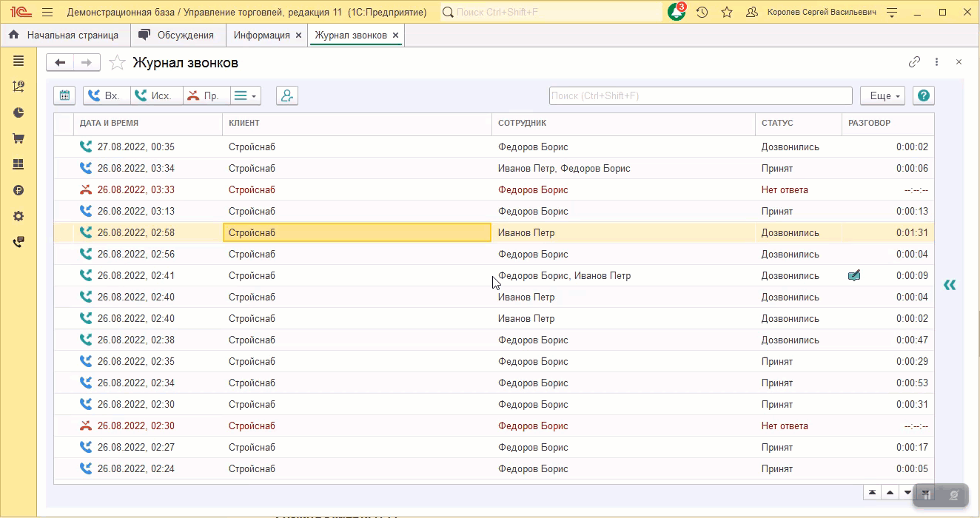The width and height of the screenshot is (980, 518).
Task: Open the telephony section in sidebar
Action: (x=19, y=242)
